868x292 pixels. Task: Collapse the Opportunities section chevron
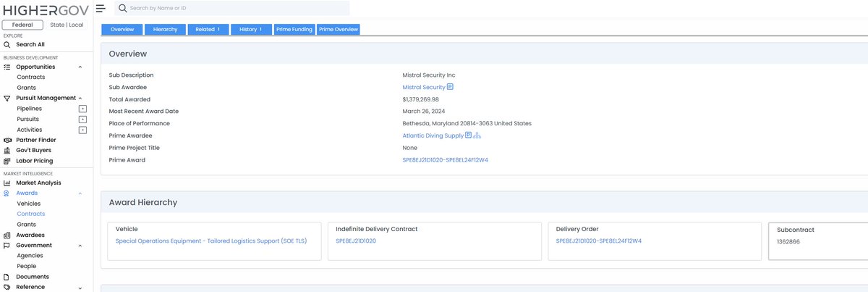click(80, 67)
